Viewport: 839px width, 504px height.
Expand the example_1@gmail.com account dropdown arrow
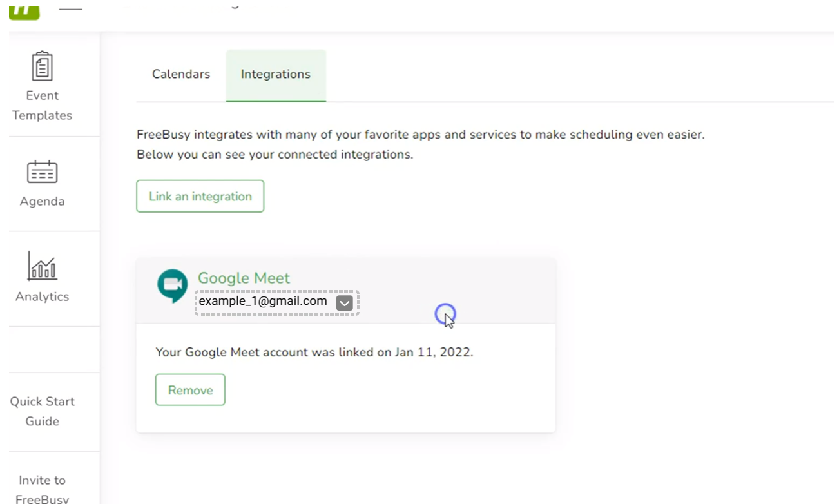(345, 302)
